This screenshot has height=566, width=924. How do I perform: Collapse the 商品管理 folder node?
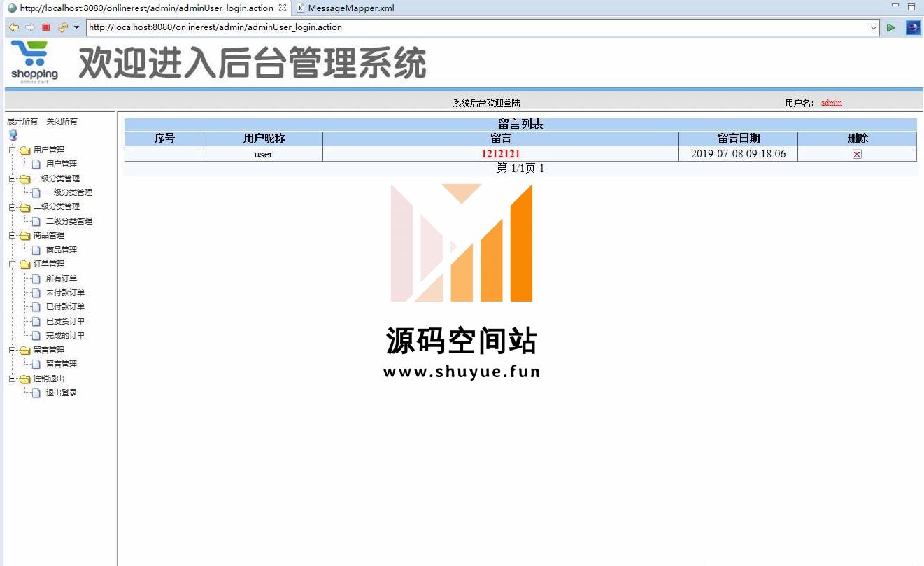(x=12, y=236)
